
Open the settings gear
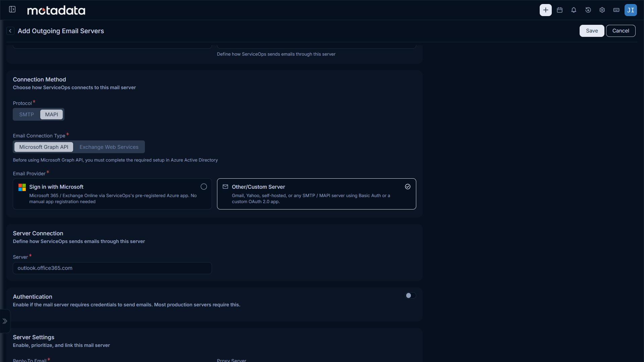click(x=602, y=10)
